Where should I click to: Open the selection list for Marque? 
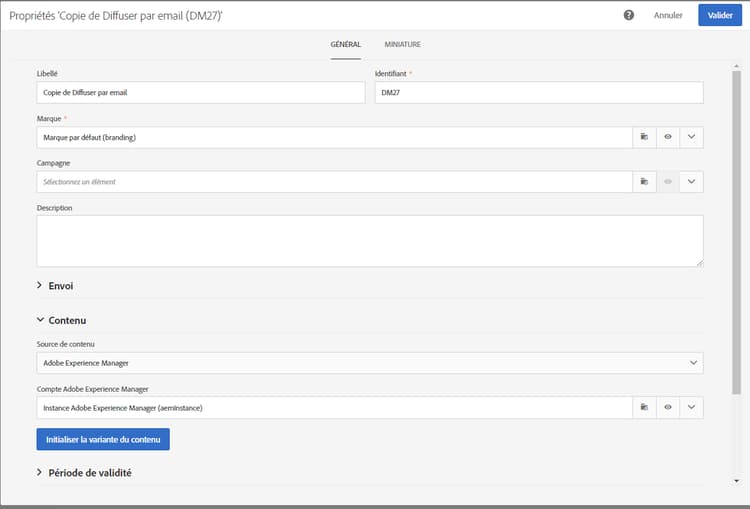644,137
